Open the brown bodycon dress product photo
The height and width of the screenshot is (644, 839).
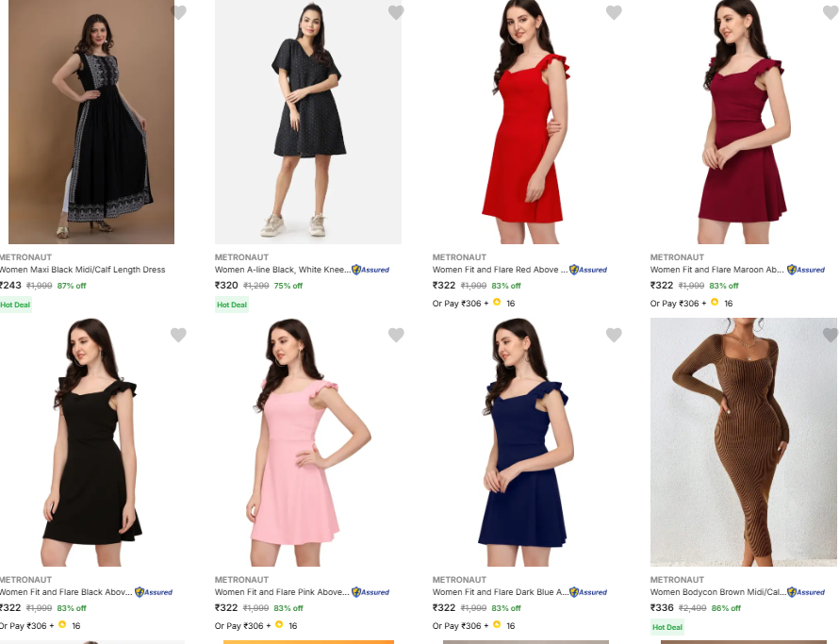(x=743, y=441)
